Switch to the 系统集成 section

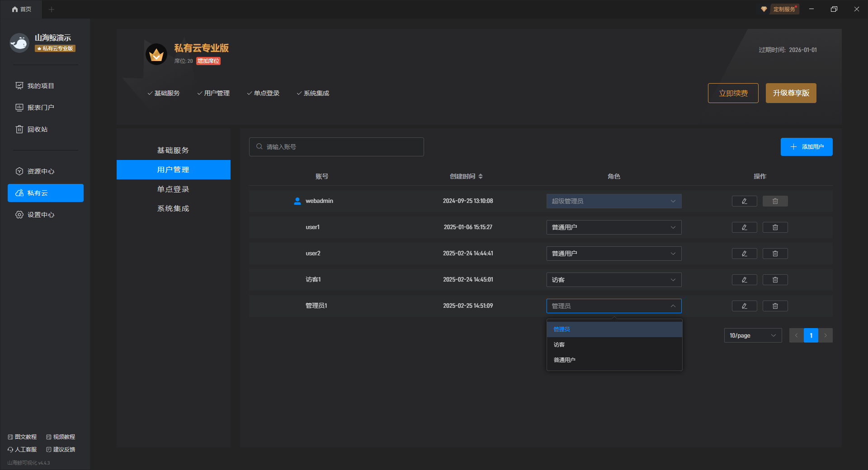pos(174,208)
